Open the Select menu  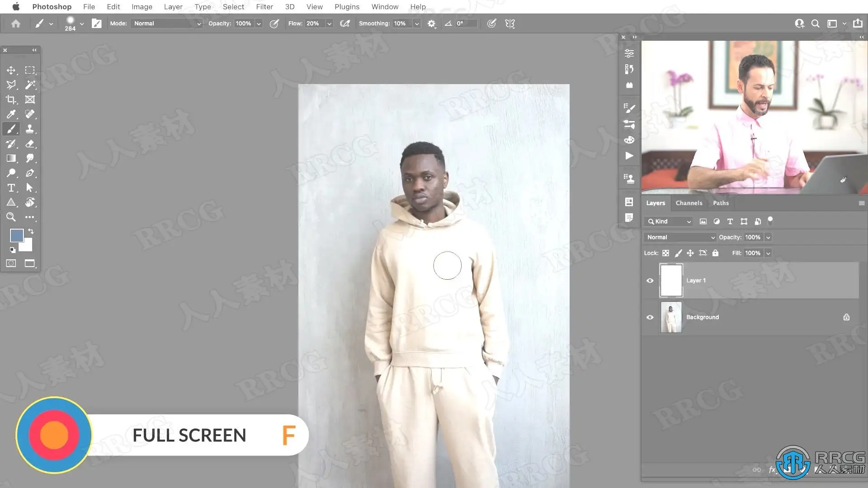coord(233,7)
